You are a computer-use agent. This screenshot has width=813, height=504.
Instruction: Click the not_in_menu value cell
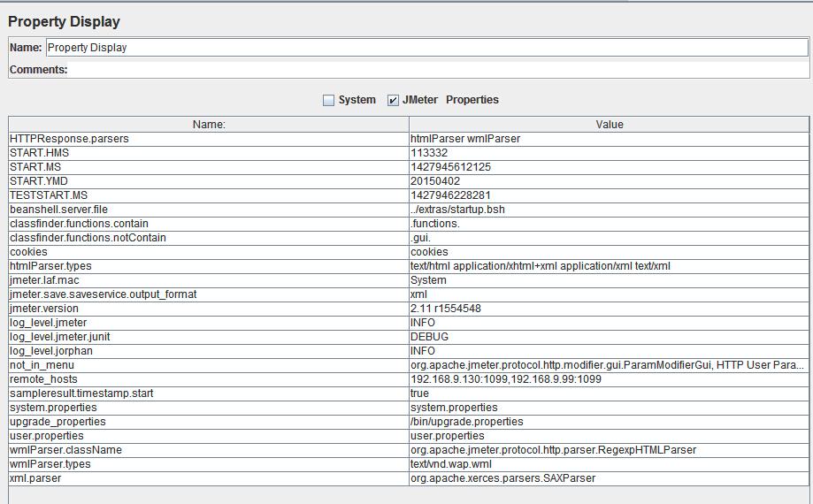tap(609, 365)
